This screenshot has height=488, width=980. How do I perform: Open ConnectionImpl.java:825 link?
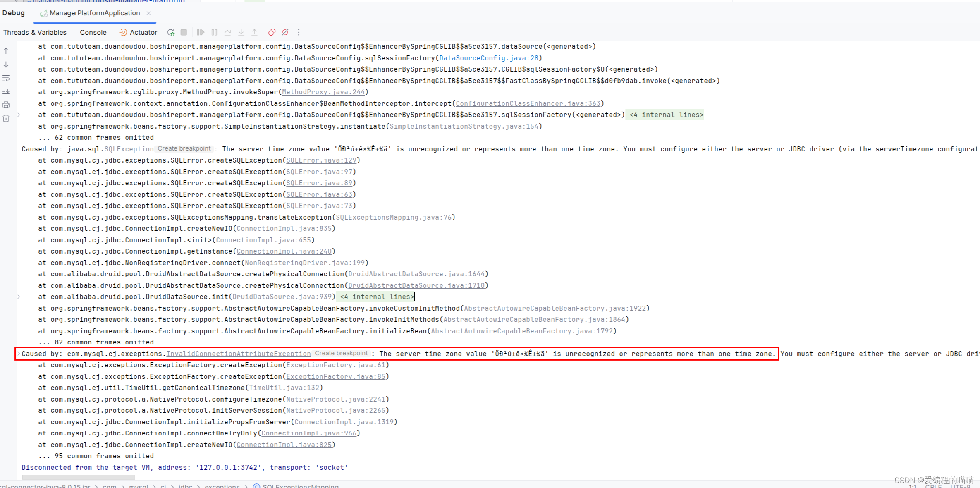284,445
